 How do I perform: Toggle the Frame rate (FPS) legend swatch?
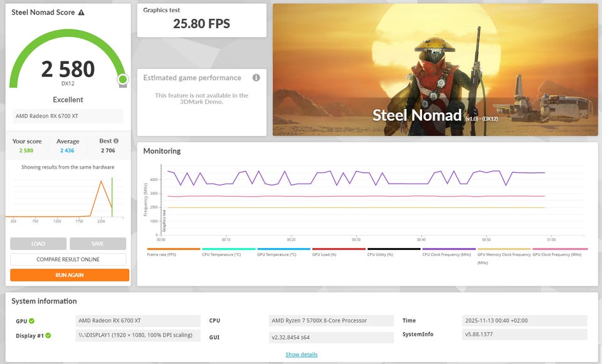pyautogui.click(x=174, y=249)
